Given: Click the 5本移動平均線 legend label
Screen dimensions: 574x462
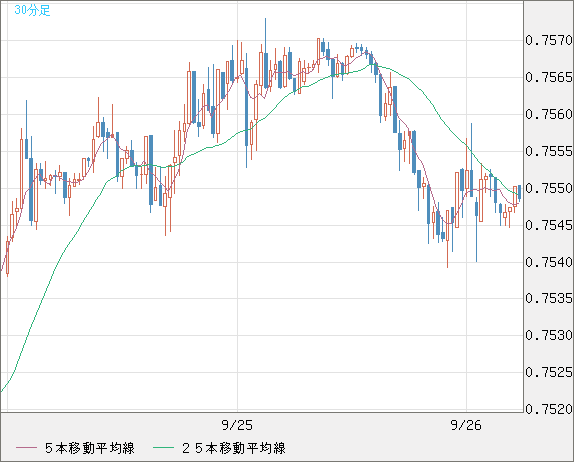Looking at the screenshot, I should (90, 448).
